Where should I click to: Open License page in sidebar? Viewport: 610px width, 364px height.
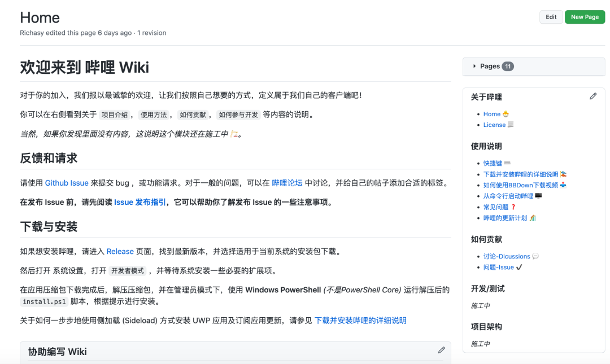pos(494,125)
